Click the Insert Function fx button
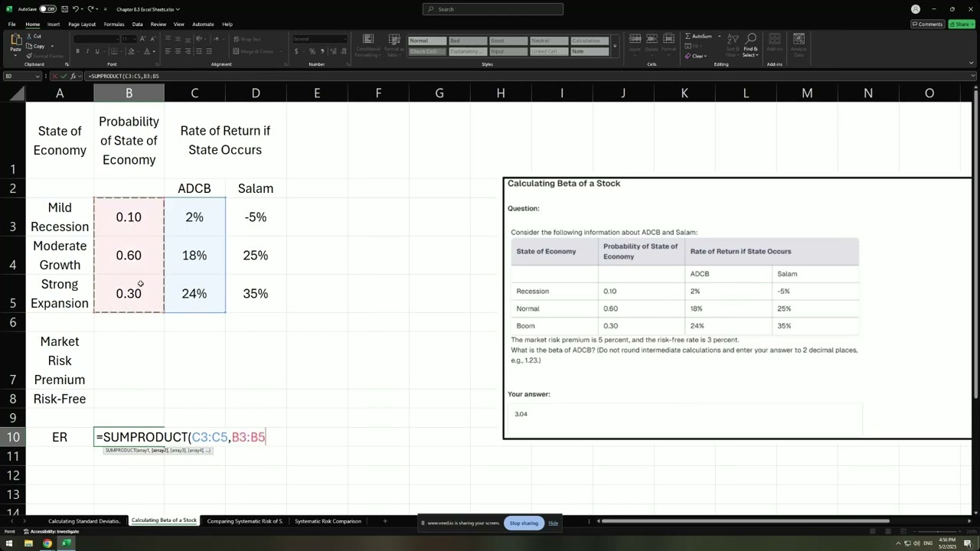The image size is (980, 551). (74, 77)
